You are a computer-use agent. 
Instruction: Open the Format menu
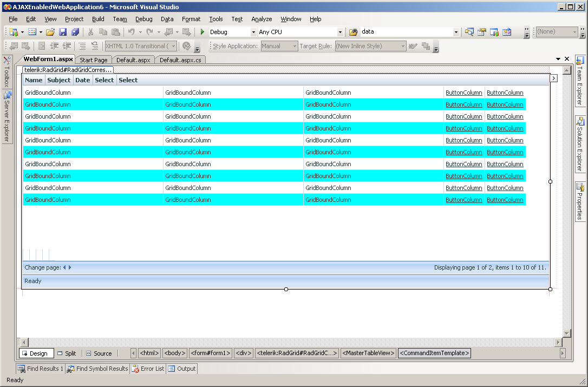(x=191, y=19)
